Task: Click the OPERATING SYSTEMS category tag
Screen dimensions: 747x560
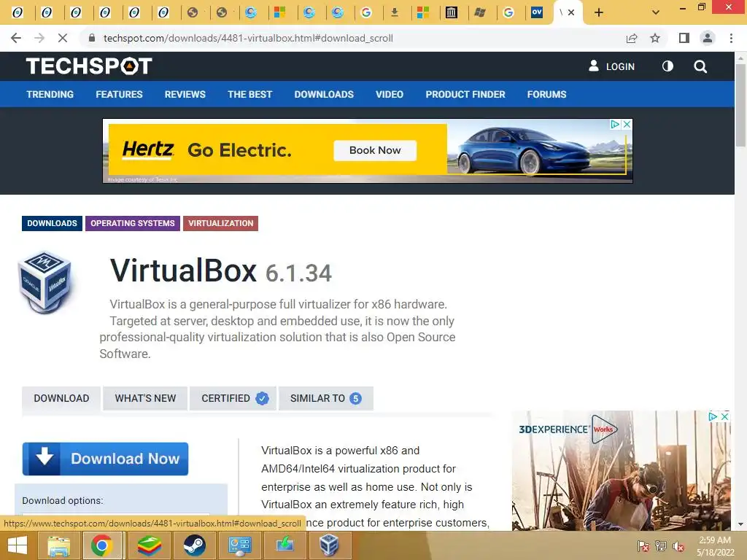Action: (133, 223)
